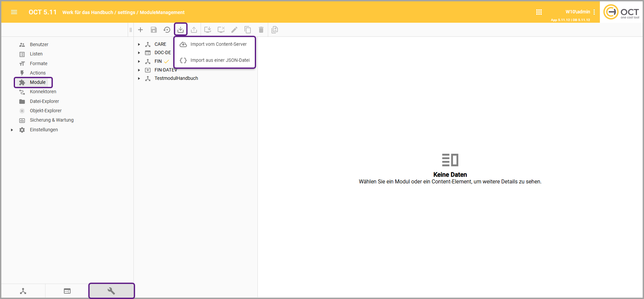This screenshot has width=644, height=299.
Task: Expand the Einstellungen sidebar entry
Action: coord(12,130)
